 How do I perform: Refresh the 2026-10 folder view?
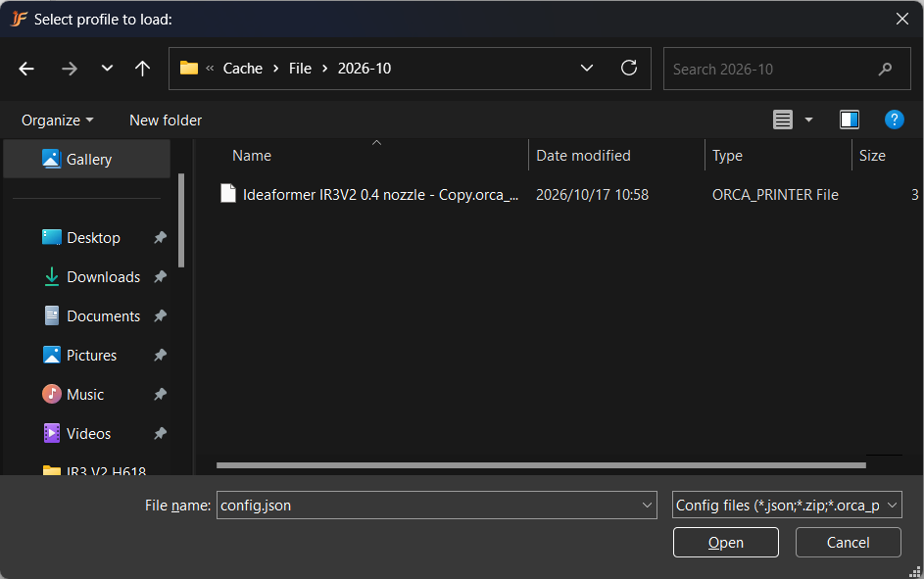(x=629, y=69)
